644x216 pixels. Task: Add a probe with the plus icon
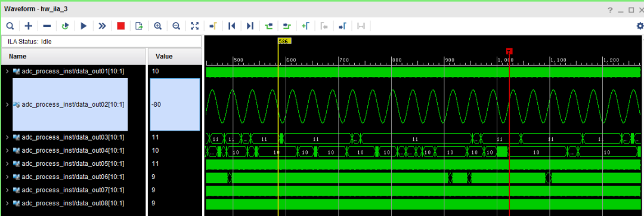coord(29,26)
